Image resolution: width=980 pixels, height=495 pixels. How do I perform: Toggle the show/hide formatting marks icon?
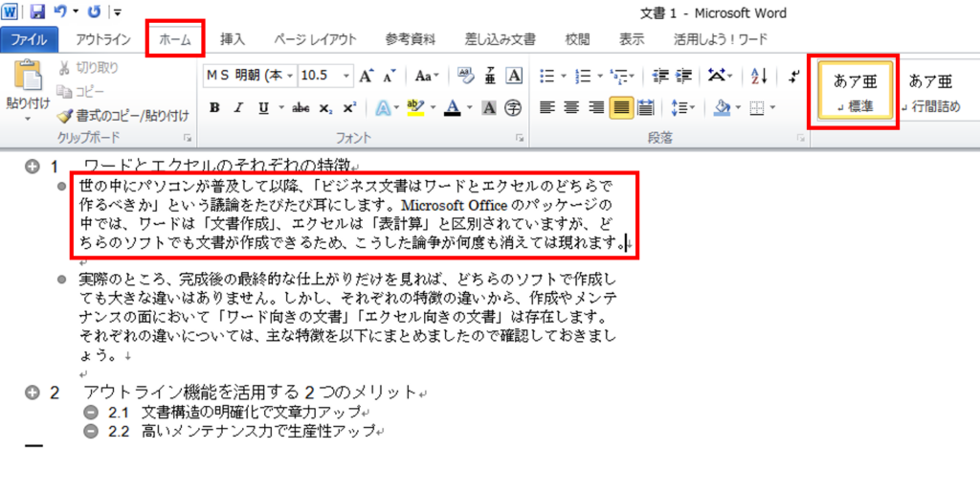click(793, 76)
